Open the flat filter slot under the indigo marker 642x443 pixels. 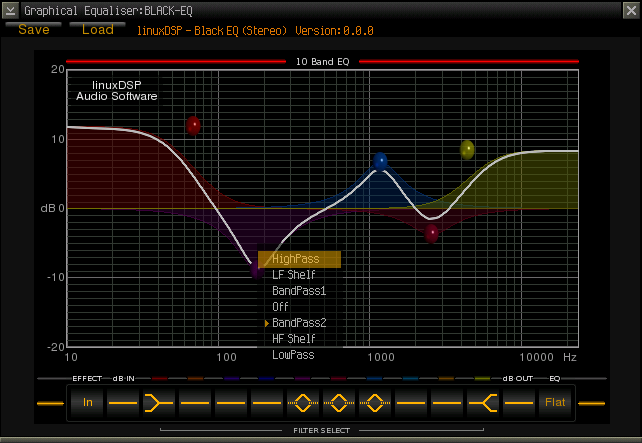click(231, 403)
